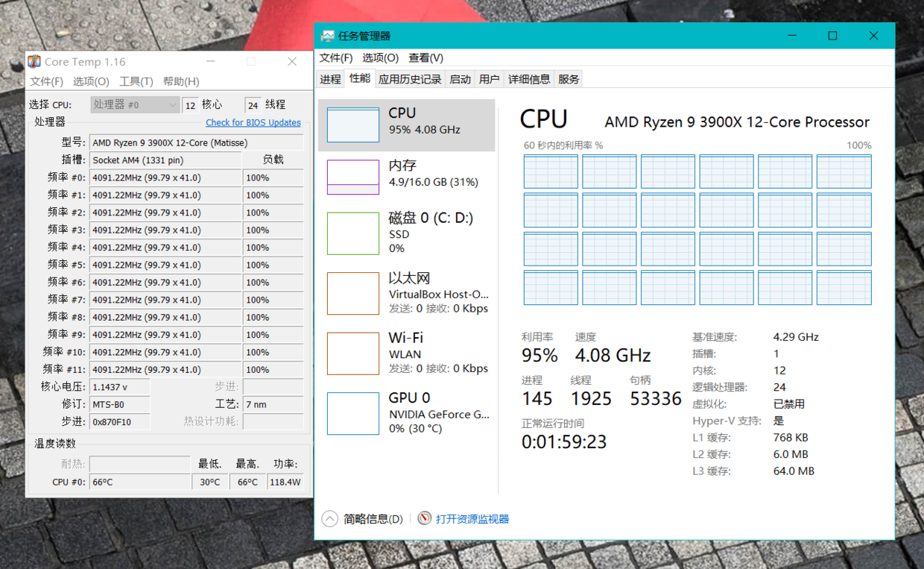Click model field AMD Ryzen 9 3900X (Matisse)
This screenshot has height=569, width=924.
197,142
